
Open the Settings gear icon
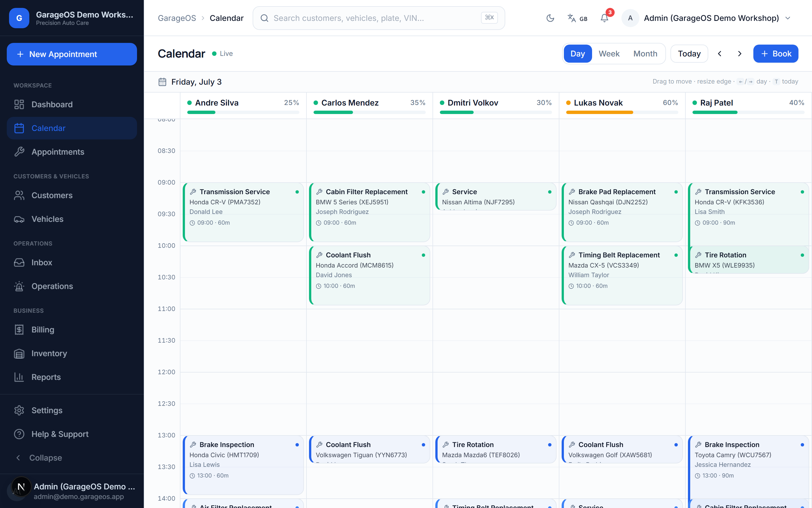click(19, 410)
